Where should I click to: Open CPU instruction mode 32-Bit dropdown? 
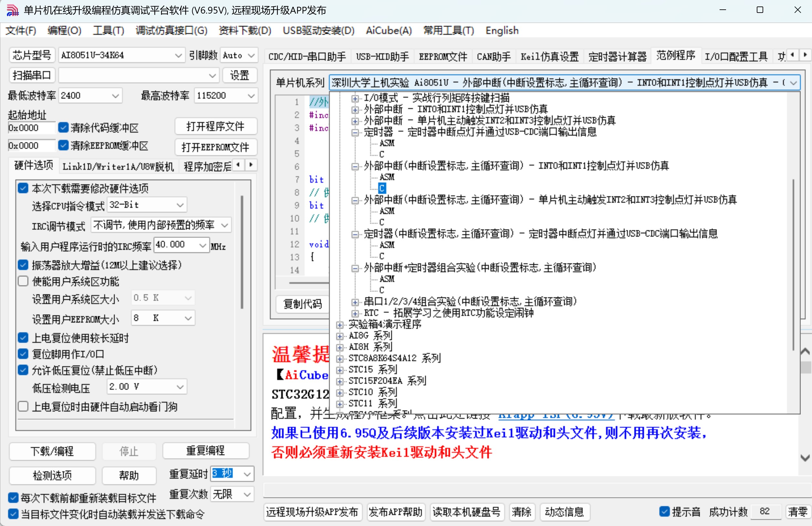click(x=147, y=205)
